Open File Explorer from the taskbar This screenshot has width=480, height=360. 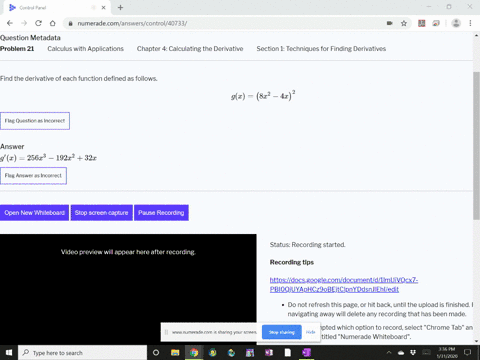(x=175, y=352)
